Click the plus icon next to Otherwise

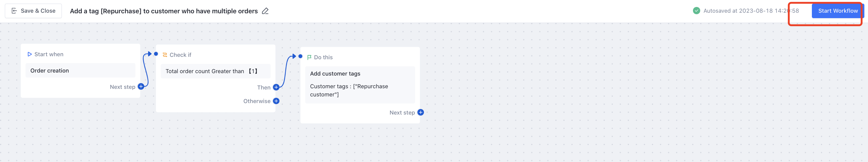pos(276,101)
